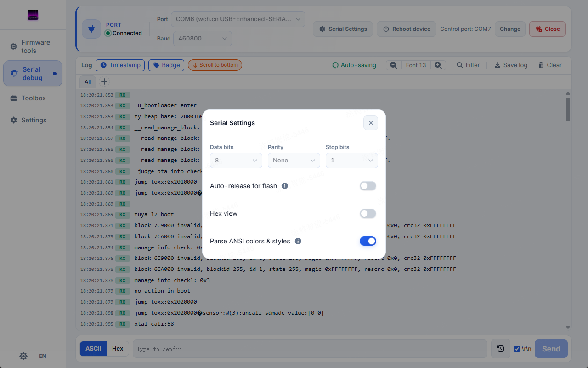
Task: Click info icon beside Auto-release for flash
Action: [284, 186]
